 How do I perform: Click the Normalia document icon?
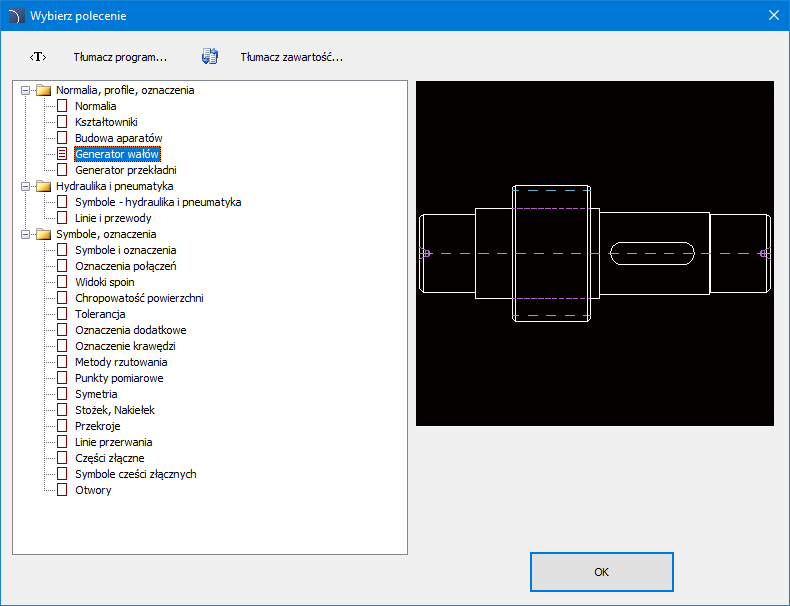pyautogui.click(x=62, y=106)
